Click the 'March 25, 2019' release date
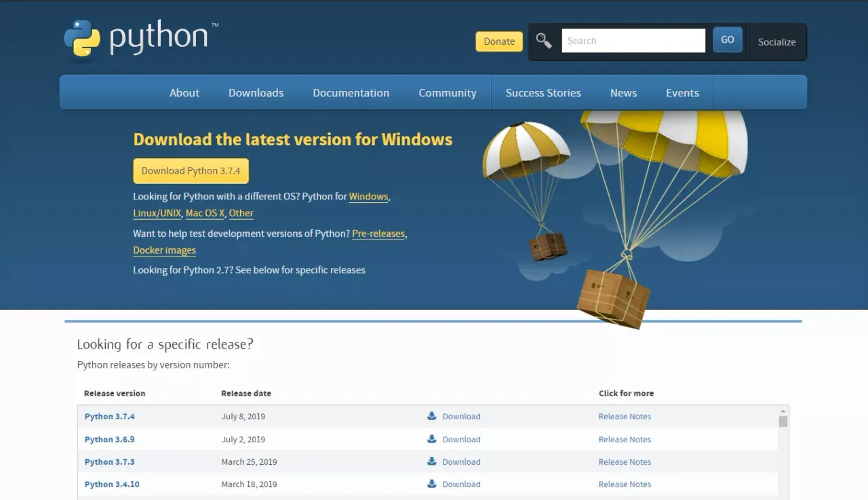868x500 pixels. pos(249,462)
